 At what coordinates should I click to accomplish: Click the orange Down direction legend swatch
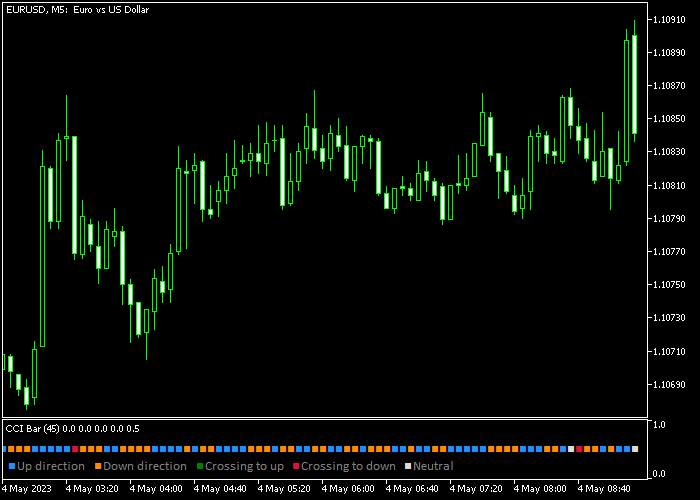pyautogui.click(x=98, y=467)
